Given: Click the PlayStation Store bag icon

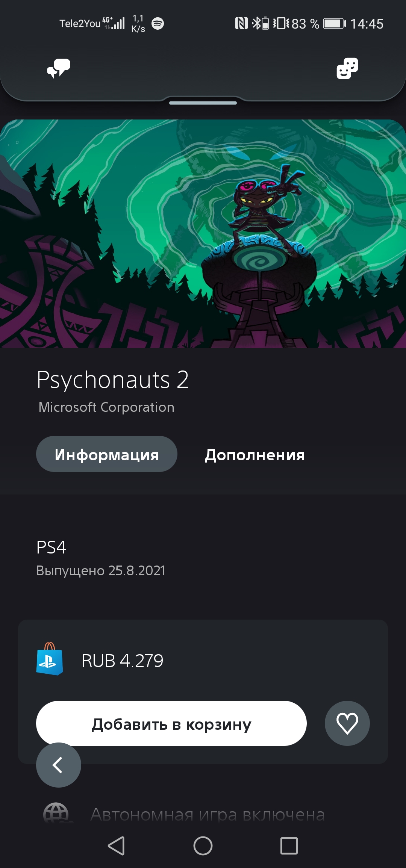Looking at the screenshot, I should pyautogui.click(x=50, y=659).
